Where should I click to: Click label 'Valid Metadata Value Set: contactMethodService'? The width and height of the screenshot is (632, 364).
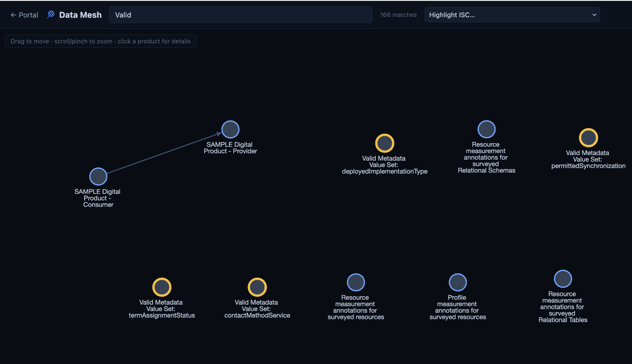257,309
